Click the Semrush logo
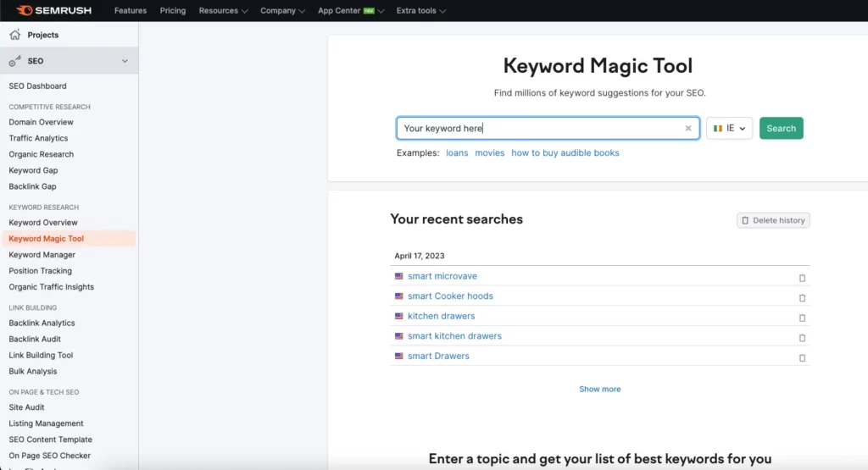The width and height of the screenshot is (868, 470). 53,10
